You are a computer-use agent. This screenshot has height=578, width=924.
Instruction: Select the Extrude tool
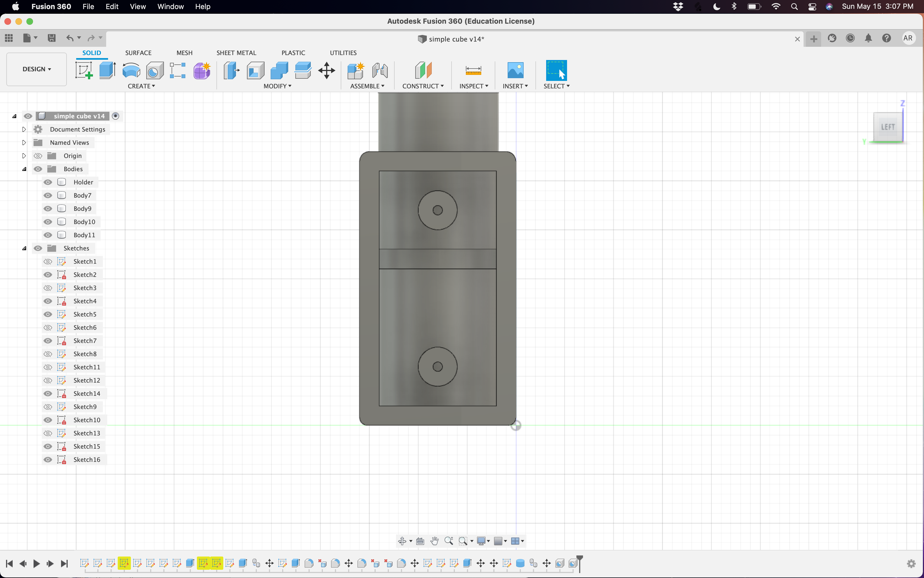(108, 70)
